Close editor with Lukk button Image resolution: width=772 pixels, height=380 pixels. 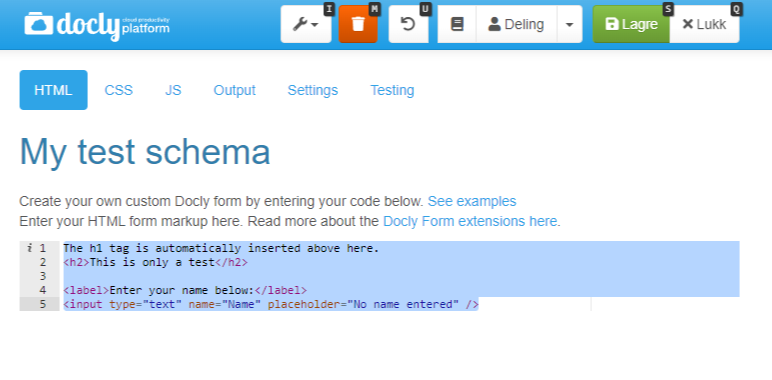click(x=704, y=24)
